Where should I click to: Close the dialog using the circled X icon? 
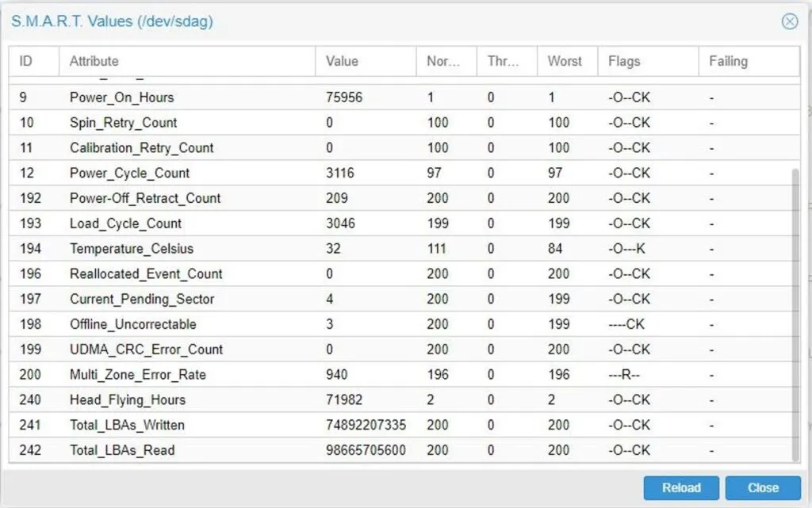790,21
